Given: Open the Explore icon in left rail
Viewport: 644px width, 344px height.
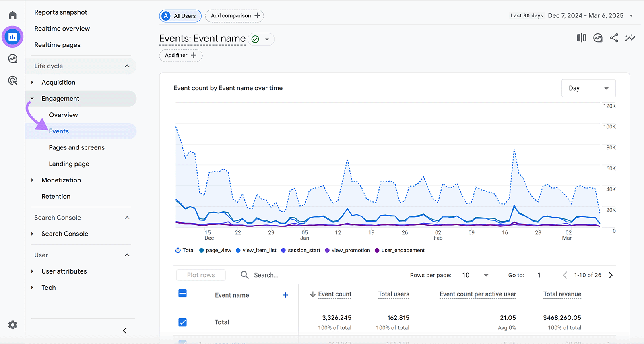Looking at the screenshot, I should click(12, 59).
